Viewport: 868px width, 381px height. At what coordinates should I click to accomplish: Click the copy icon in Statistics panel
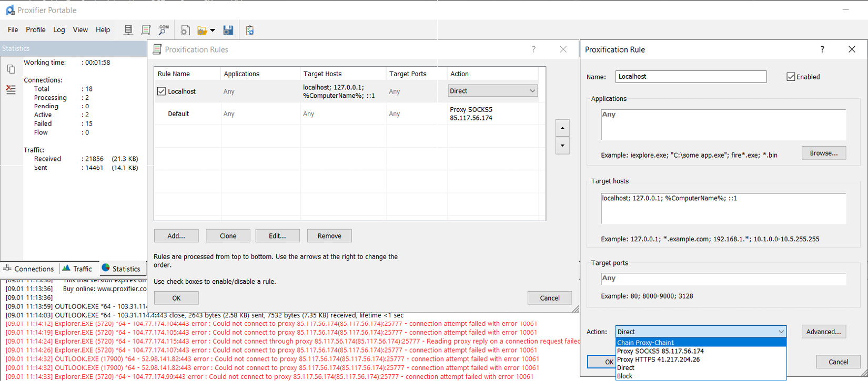[11, 69]
